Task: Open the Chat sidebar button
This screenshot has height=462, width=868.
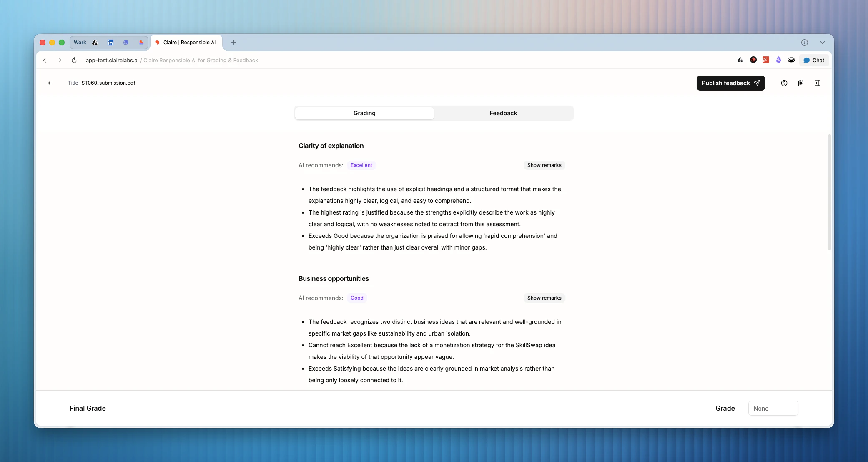Action: click(814, 60)
